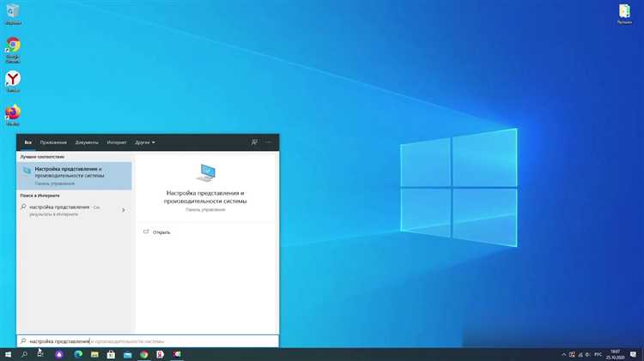The image size is (644, 361).
Task: Open Google Chrome desktop shortcut
Action: [13, 48]
